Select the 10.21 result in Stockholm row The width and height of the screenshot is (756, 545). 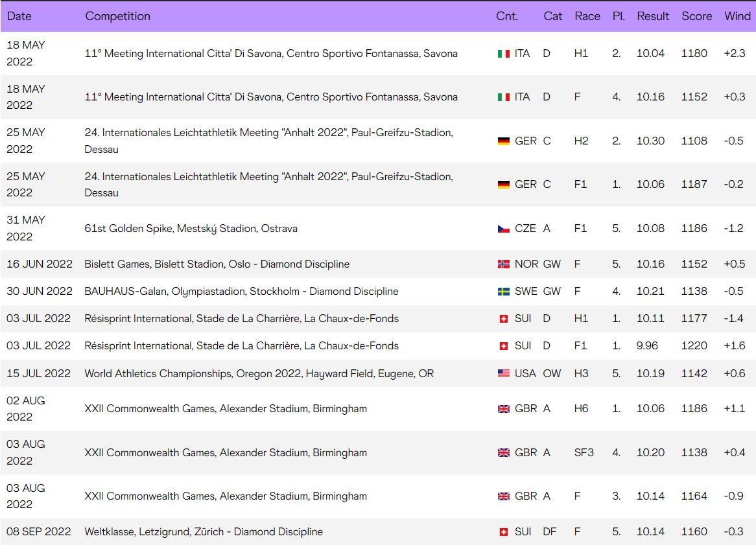pos(650,292)
